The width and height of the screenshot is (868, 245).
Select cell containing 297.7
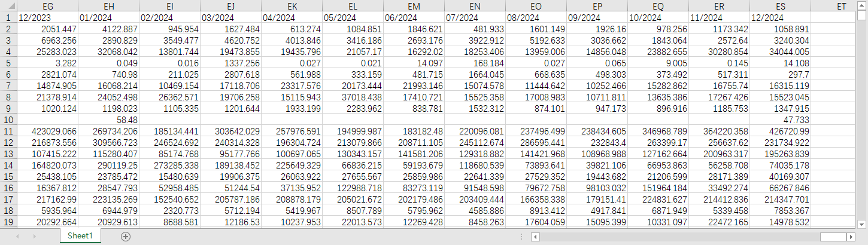click(780, 74)
